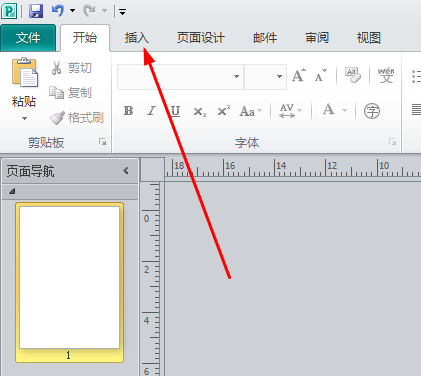Open the 文件 menu

[x=28, y=38]
